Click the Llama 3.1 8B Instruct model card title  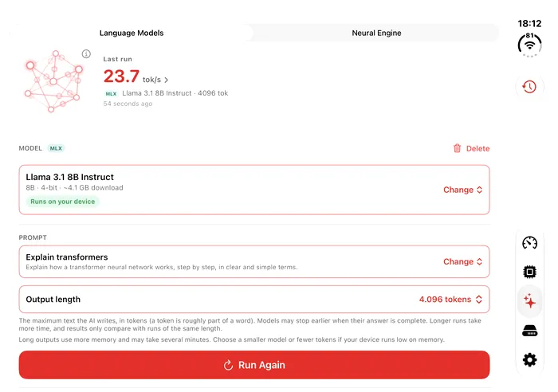click(70, 177)
